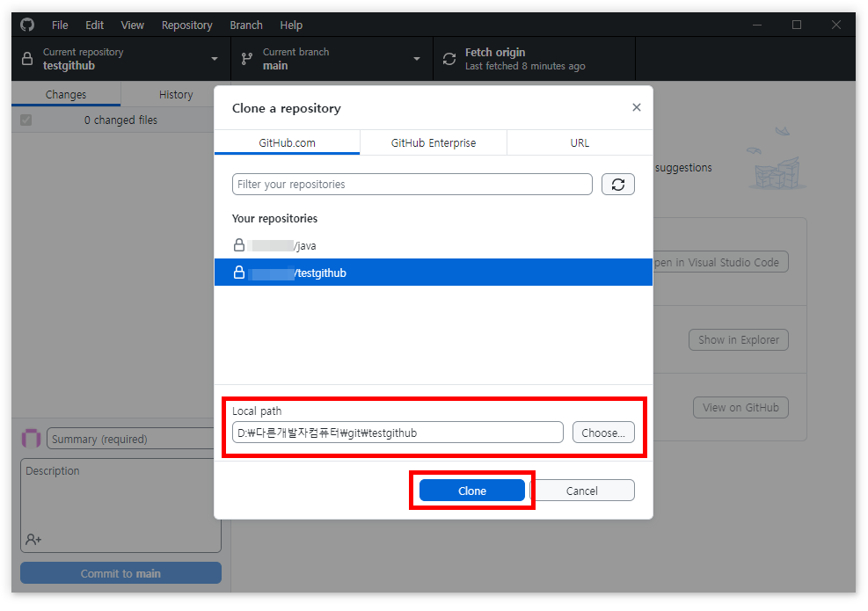Switch to the History tab
Screen dimensions: 868x611
coord(176,95)
